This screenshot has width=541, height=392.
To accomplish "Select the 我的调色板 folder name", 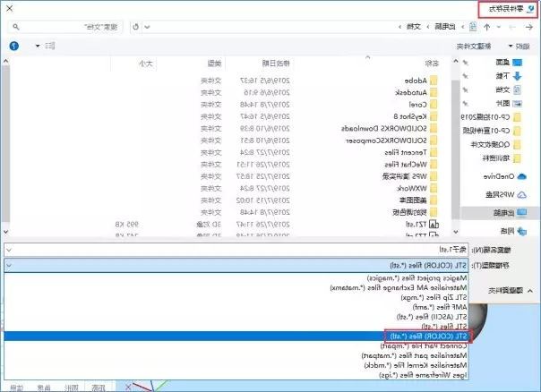I will pyautogui.click(x=409, y=212).
